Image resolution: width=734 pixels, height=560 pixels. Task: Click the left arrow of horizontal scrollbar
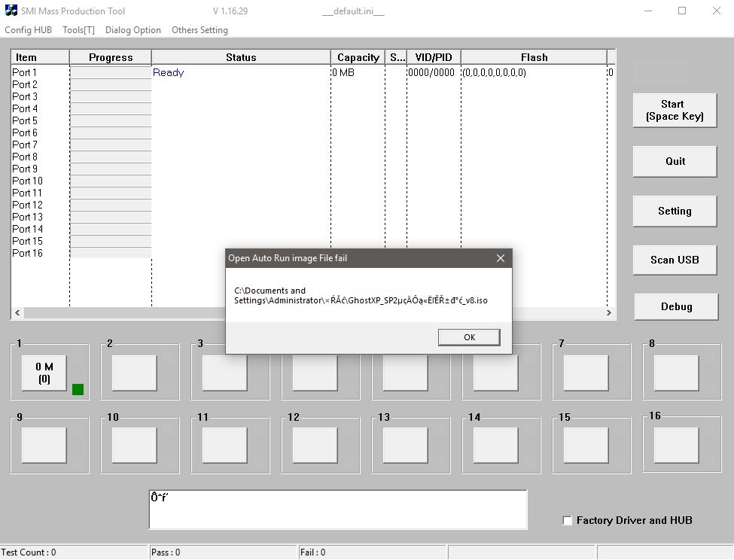17,312
